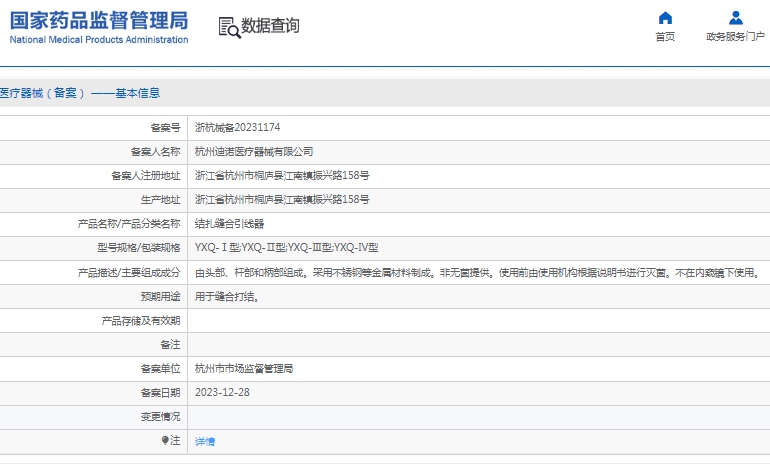770x464 pixels.
Task: Select the 医疗器械（备案）——基本信息 header
Action: [80, 93]
